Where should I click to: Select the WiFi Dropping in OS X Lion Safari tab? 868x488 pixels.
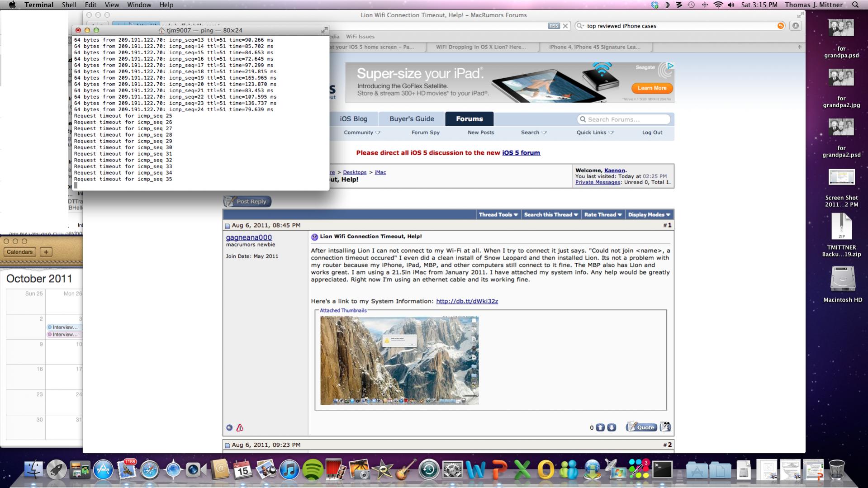click(482, 47)
